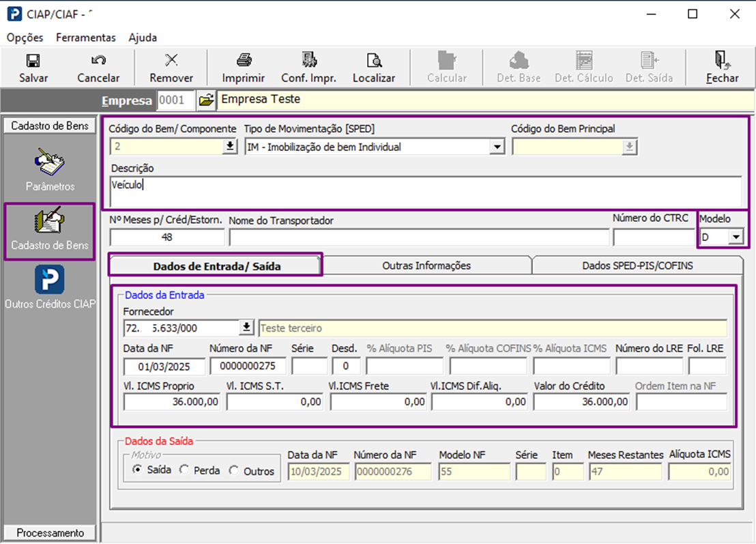Expand the Modelo dropdown

(x=735, y=237)
